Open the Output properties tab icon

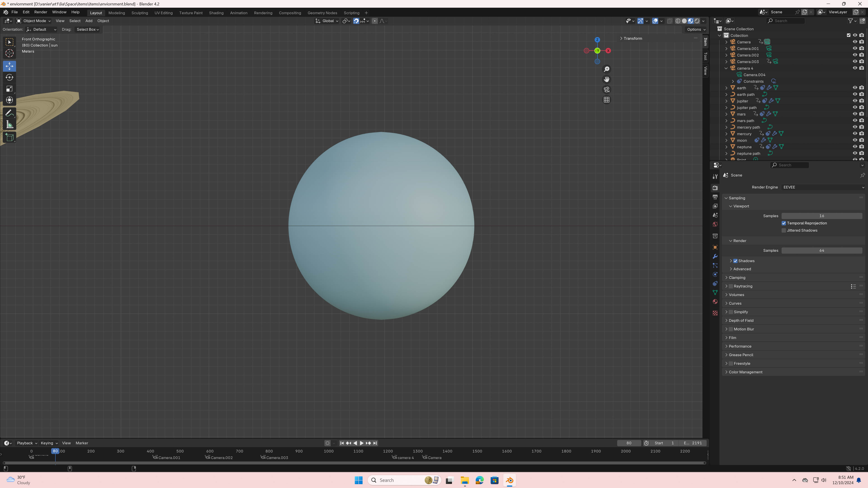715,197
